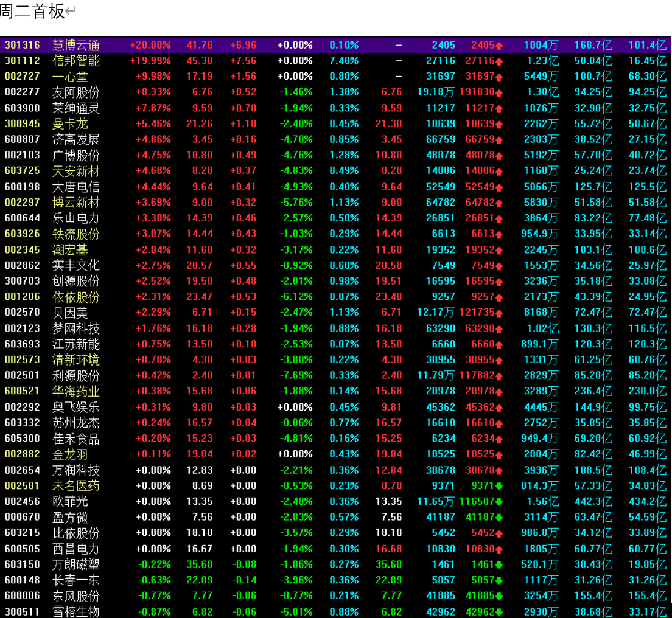672x618 pixels.
Task: Click 盈方微 stock name
Action: [x=70, y=518]
